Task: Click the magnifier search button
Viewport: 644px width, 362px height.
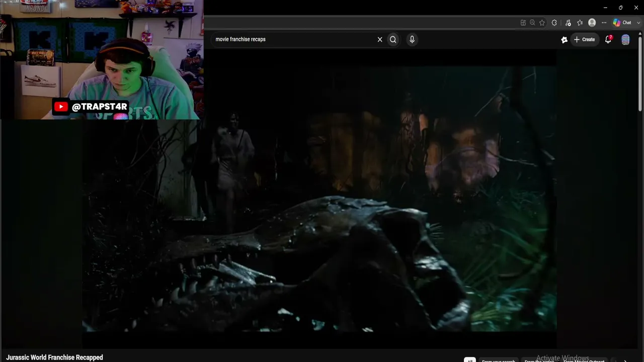Action: pos(393,39)
